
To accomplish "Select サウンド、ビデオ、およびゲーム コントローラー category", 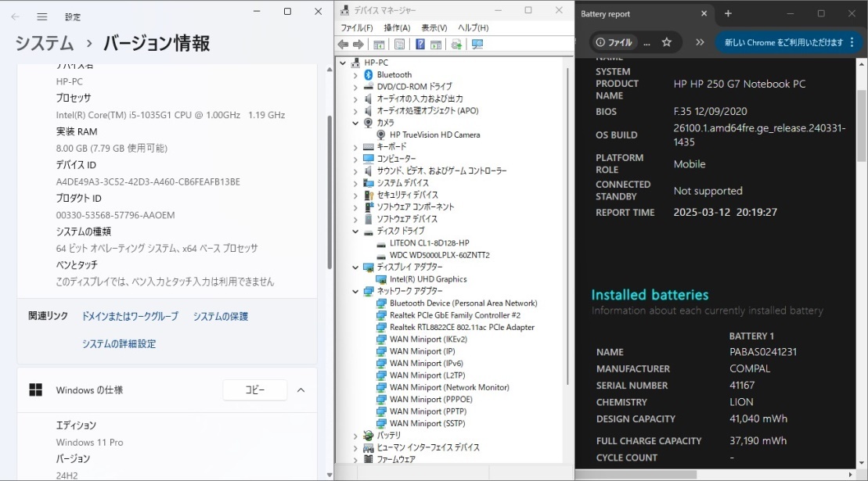I will (x=441, y=171).
